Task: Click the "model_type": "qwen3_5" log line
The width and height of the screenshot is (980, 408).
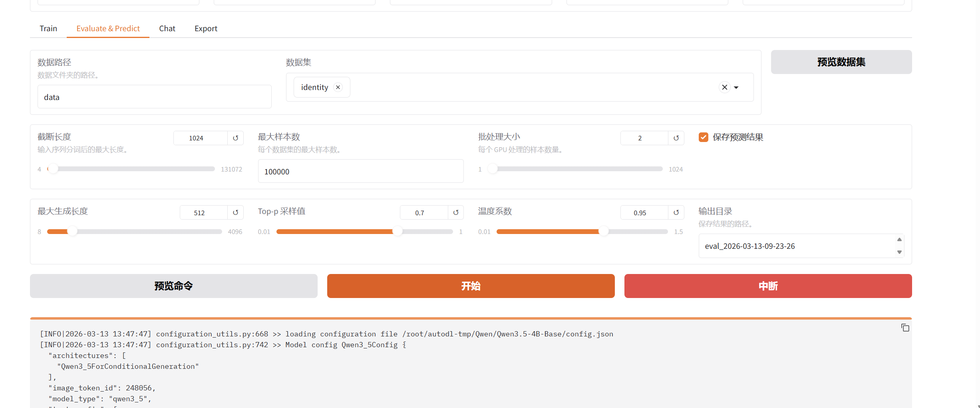Action: click(100, 399)
